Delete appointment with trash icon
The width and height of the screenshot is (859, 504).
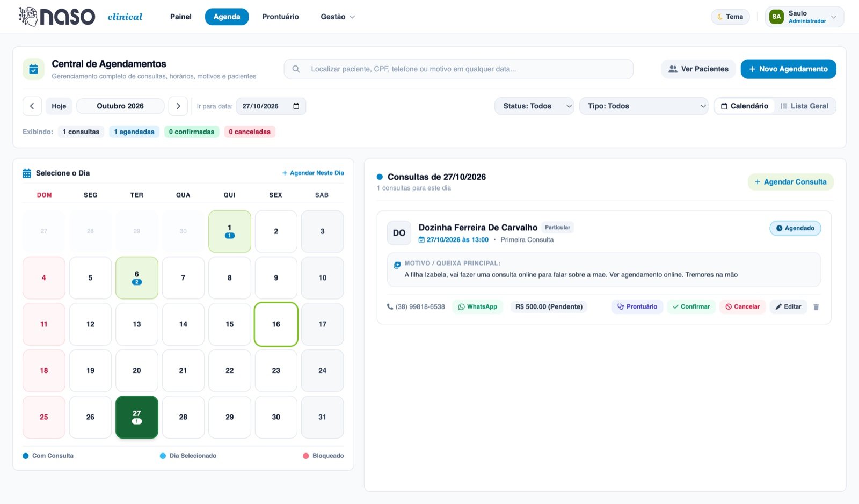pos(816,307)
